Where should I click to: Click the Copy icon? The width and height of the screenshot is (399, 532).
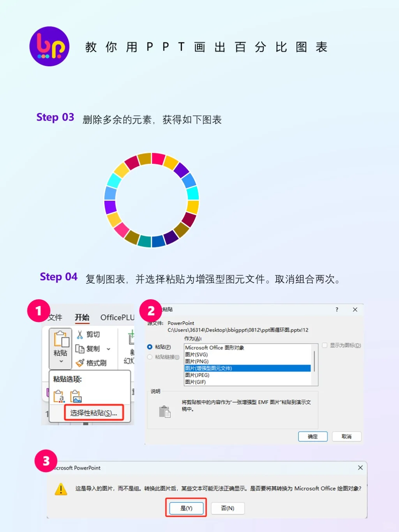coord(80,349)
